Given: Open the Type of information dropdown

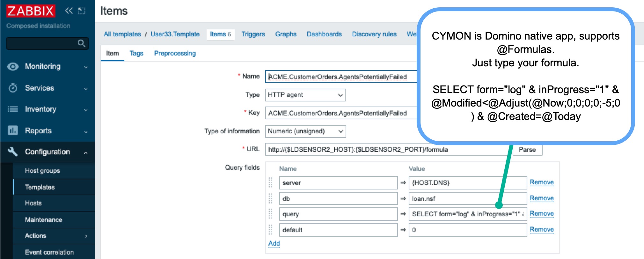Looking at the screenshot, I should tap(305, 131).
